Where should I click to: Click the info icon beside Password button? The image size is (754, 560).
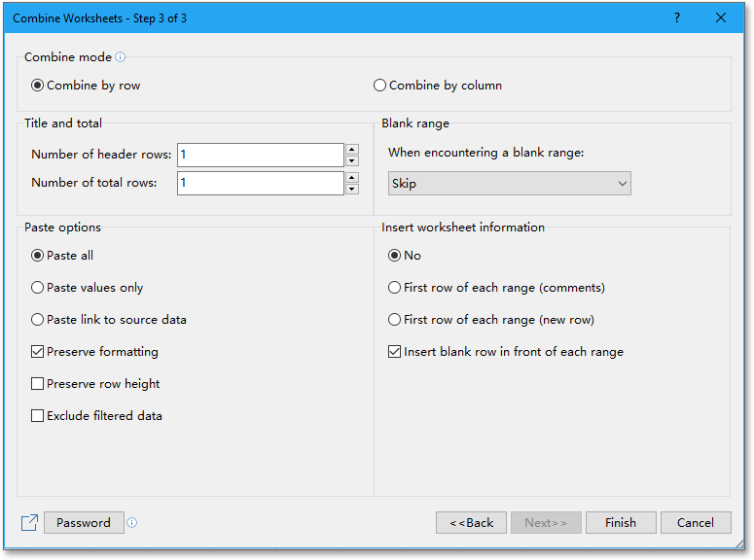coord(131,522)
